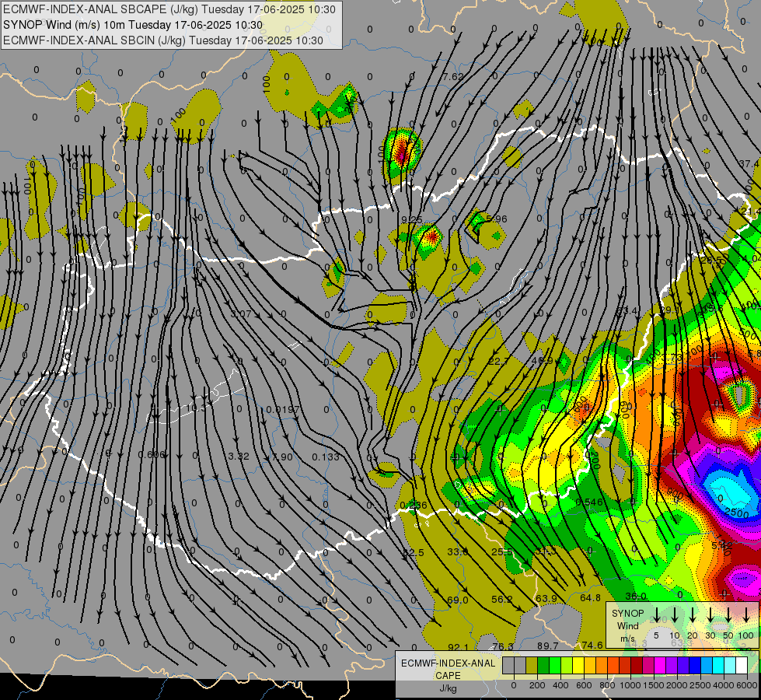Viewport: 761px width, 700px height.
Task: Click the map value 64.8
Action: pos(590,598)
